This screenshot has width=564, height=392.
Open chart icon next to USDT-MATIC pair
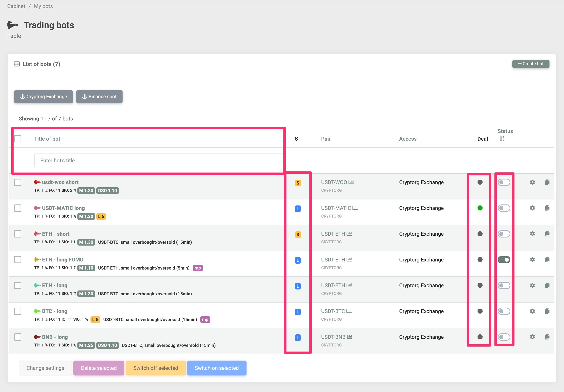355,208
